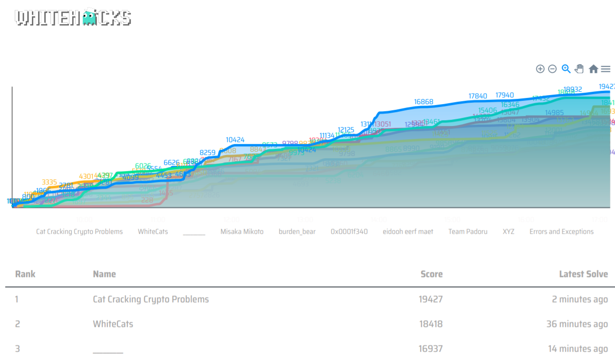Toggle WhiteCats series in chart legend

tap(153, 232)
